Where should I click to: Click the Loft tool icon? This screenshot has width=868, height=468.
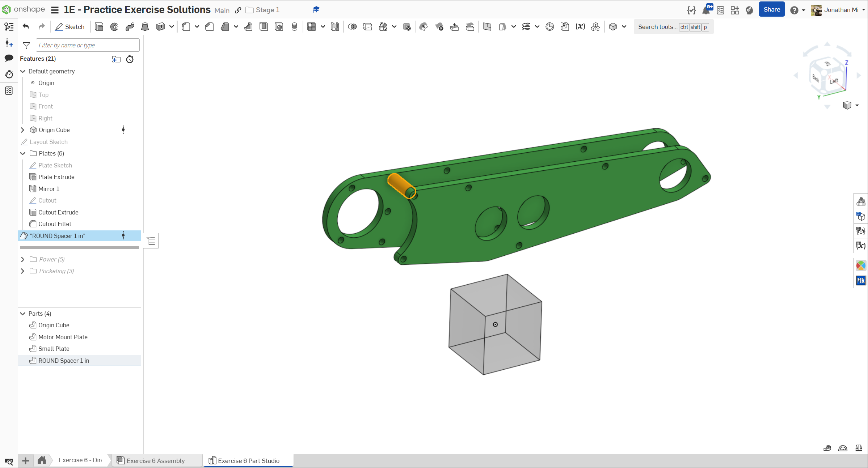tap(145, 27)
